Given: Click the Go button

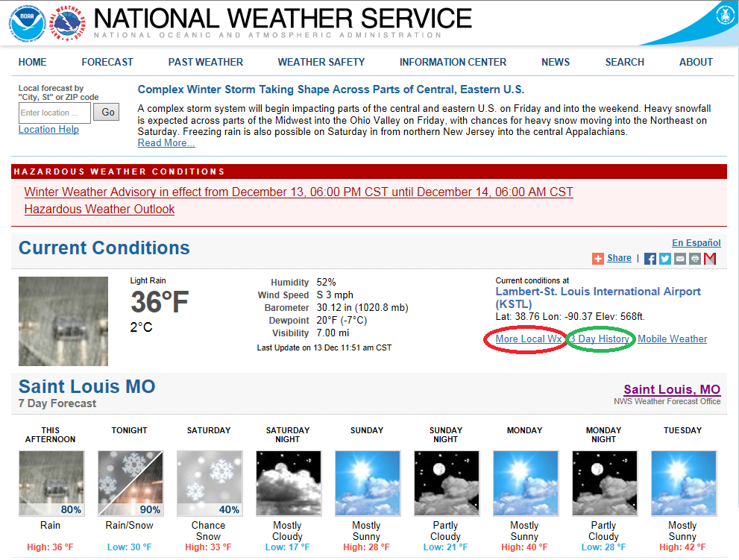Looking at the screenshot, I should pos(107,112).
